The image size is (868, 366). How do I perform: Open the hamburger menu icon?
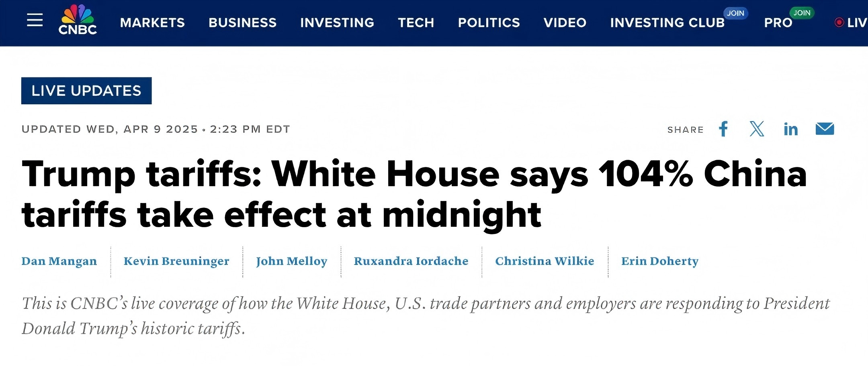click(x=35, y=20)
